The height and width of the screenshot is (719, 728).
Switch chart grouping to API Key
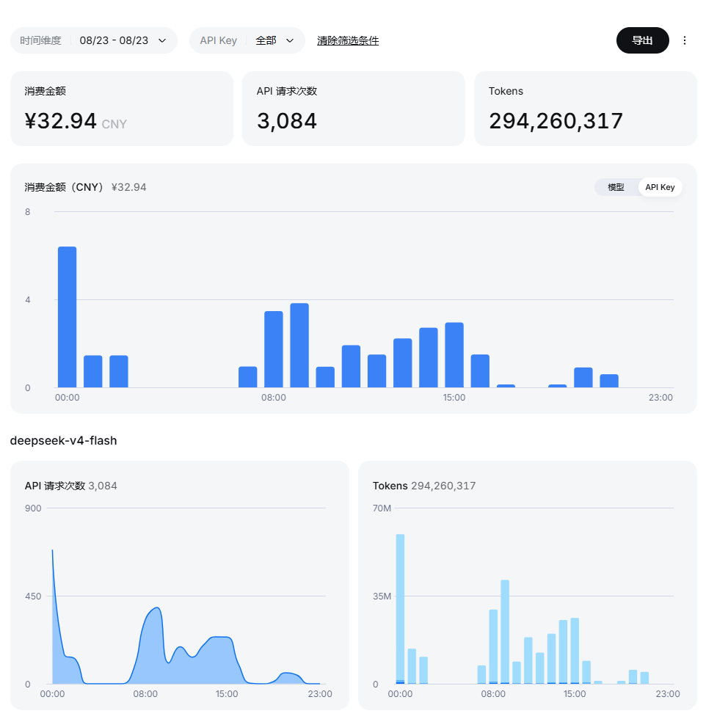[x=660, y=187]
